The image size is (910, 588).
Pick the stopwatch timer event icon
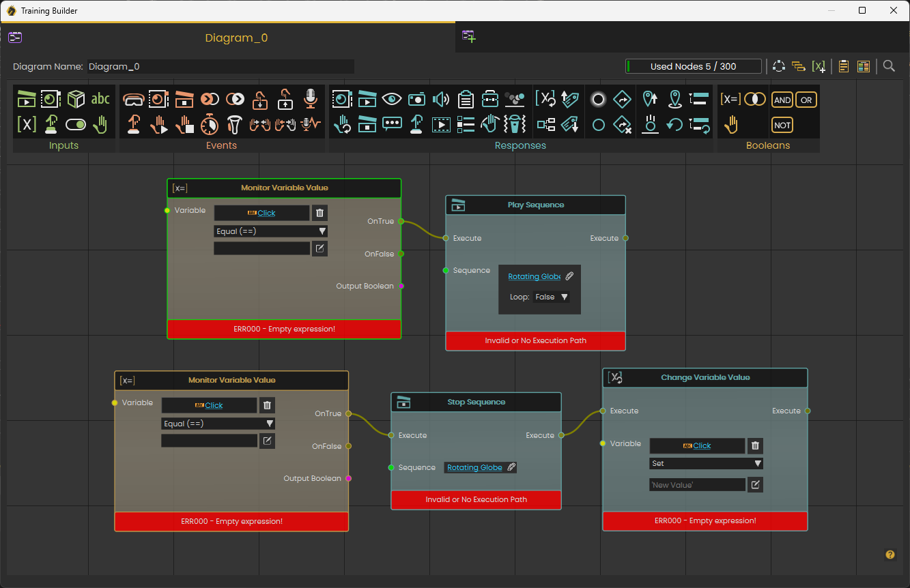(210, 124)
